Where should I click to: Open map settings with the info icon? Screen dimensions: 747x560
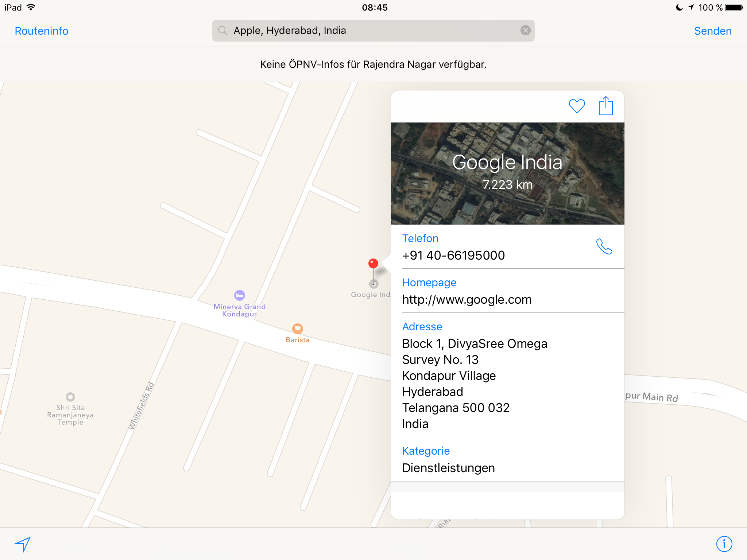724,544
